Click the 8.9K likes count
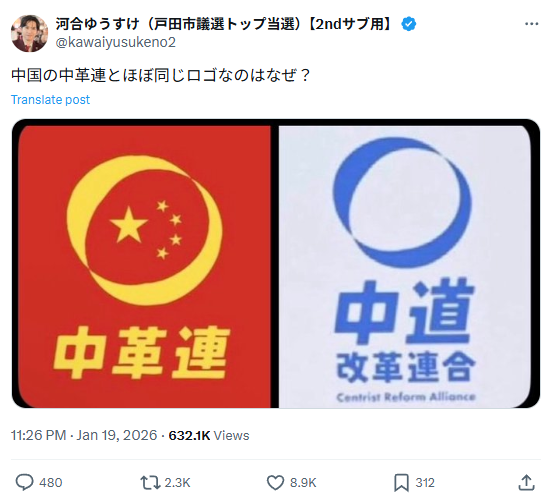 pyautogui.click(x=303, y=483)
